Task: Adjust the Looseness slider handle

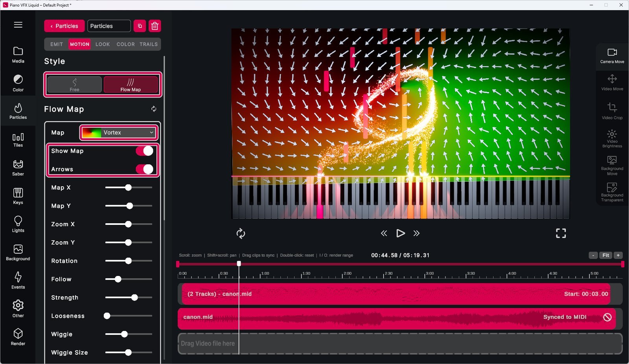Action: (x=107, y=316)
